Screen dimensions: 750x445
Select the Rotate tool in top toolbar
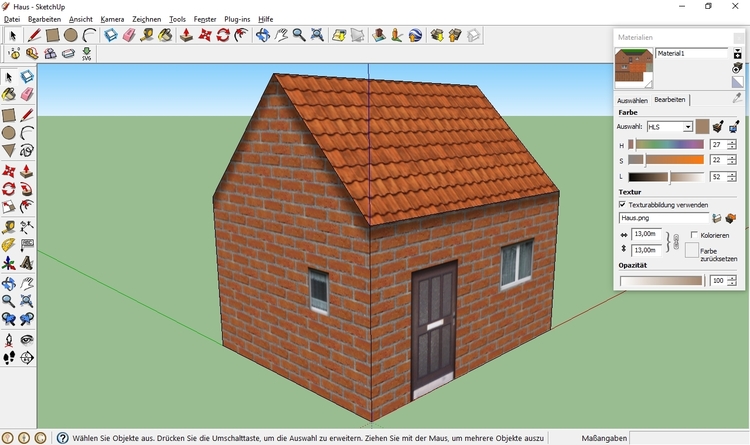pyautogui.click(x=223, y=35)
